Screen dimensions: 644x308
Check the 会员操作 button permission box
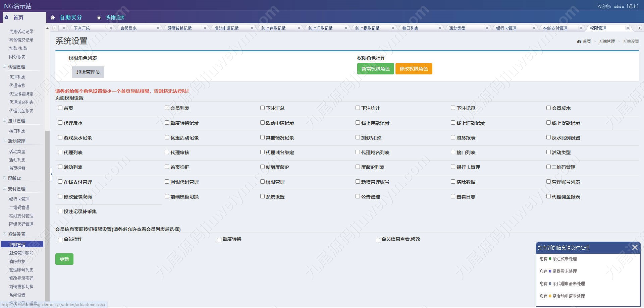click(x=60, y=240)
